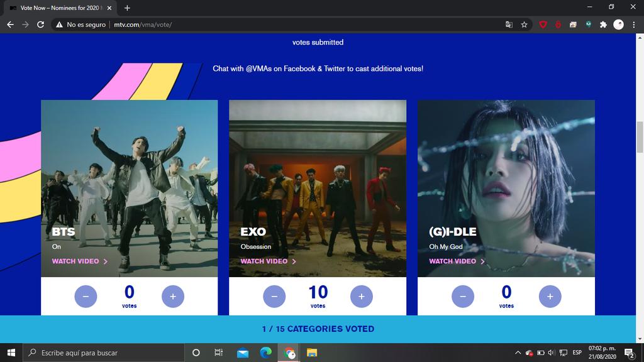Open the Windows Start menu
644x362 pixels.
click(x=11, y=353)
